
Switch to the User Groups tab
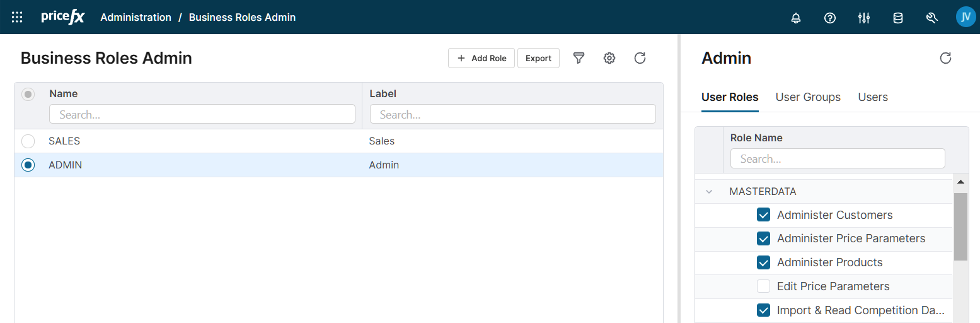[808, 97]
